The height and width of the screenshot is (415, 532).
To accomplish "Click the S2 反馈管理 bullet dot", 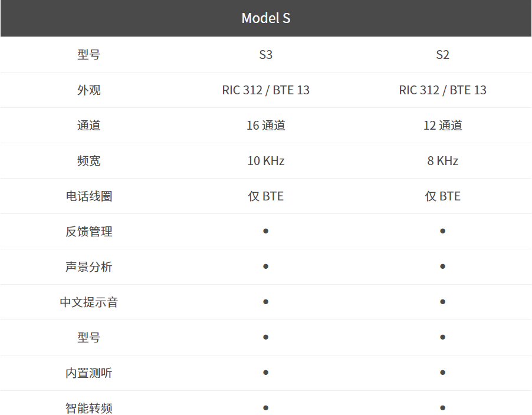I will pyautogui.click(x=442, y=231).
